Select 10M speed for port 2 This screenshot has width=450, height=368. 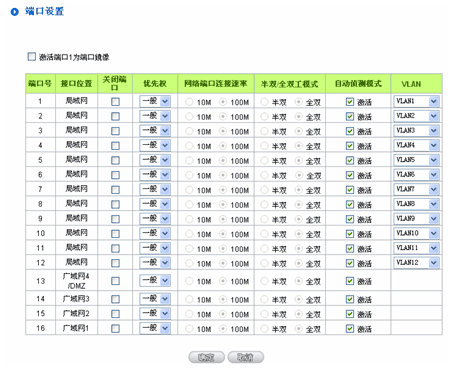pyautogui.click(x=189, y=117)
